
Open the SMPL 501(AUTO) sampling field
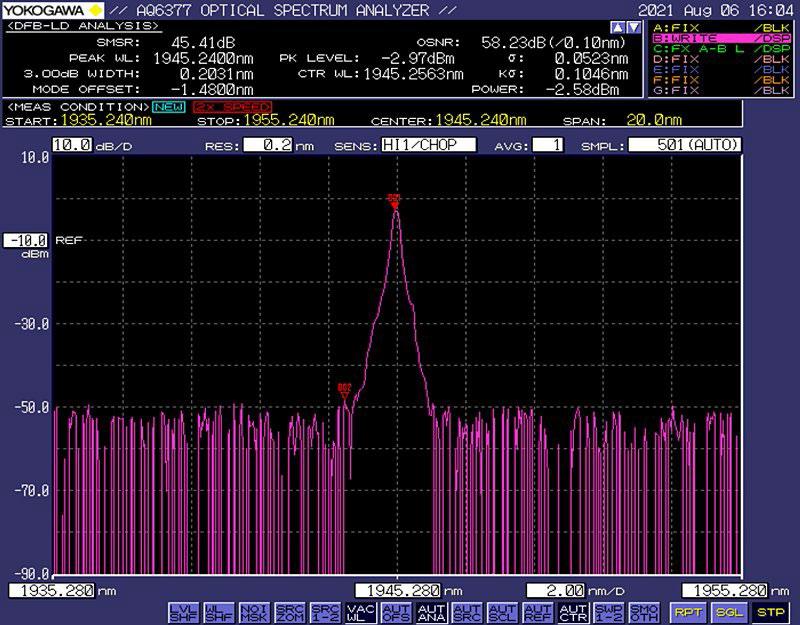click(685, 145)
